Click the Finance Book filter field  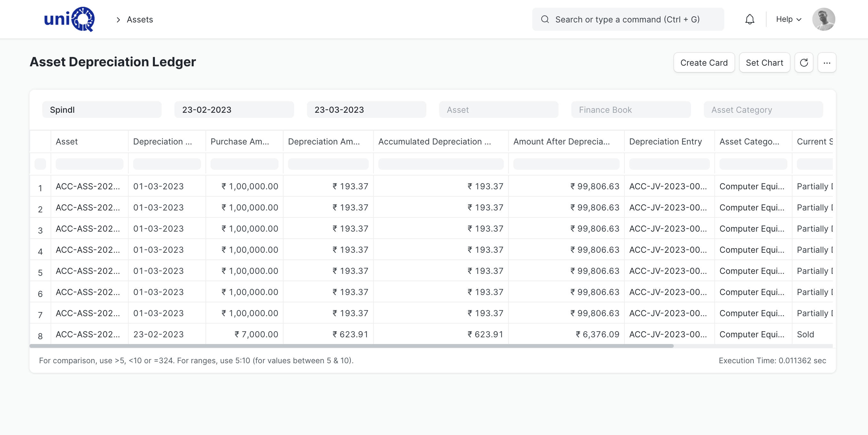(631, 110)
